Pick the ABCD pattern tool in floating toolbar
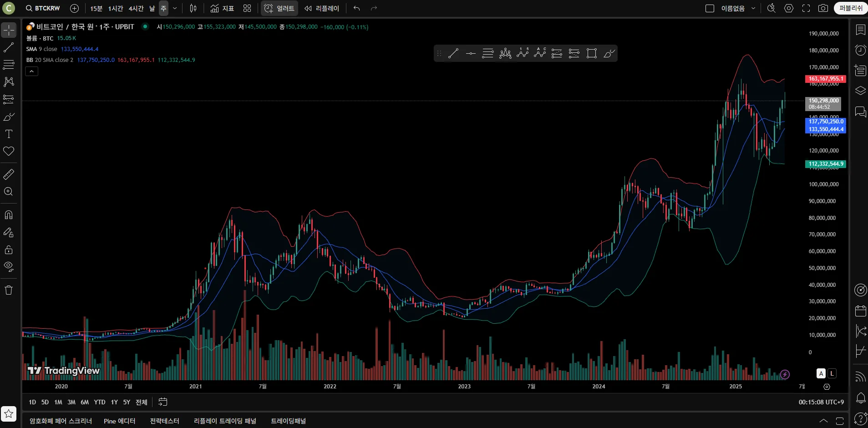868x428 pixels. click(540, 53)
